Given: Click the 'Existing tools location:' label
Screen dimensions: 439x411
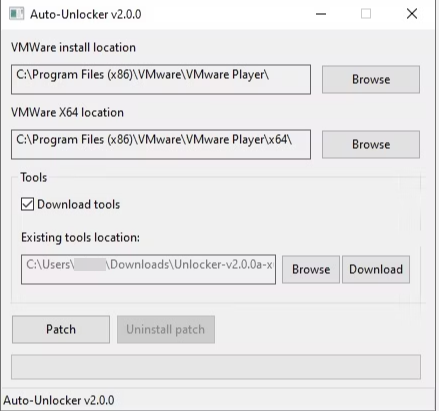Looking at the screenshot, I should (x=80, y=238).
